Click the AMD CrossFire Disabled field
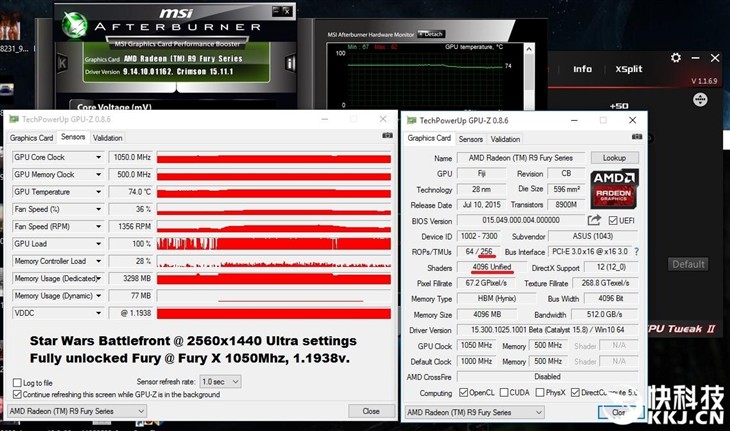Image resolution: width=730 pixels, height=431 pixels. (548, 377)
